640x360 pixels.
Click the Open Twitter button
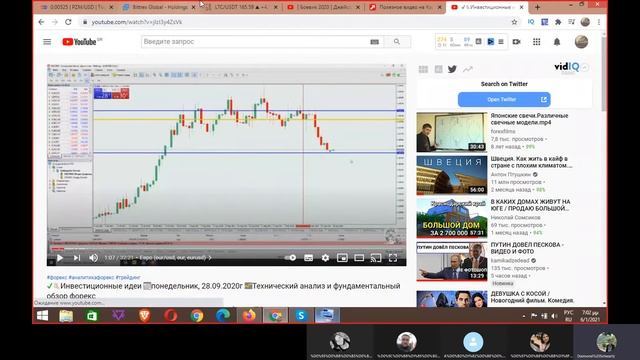click(x=504, y=100)
